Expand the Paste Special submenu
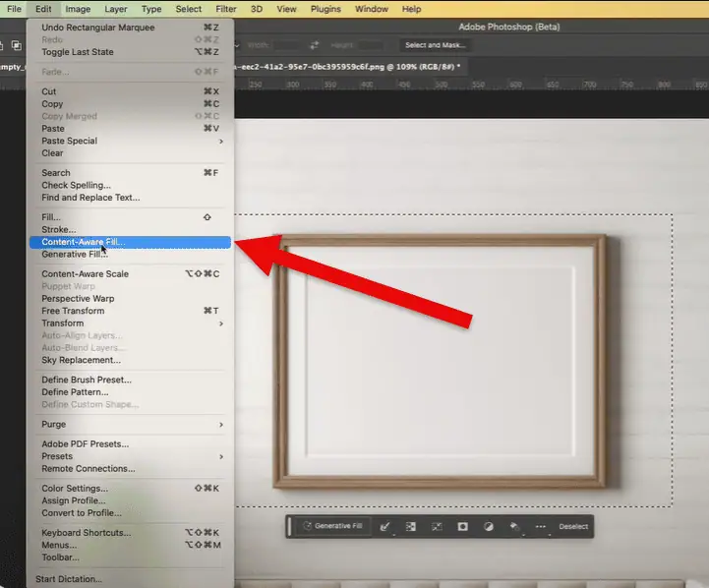This screenshot has height=588, width=709. 130,141
